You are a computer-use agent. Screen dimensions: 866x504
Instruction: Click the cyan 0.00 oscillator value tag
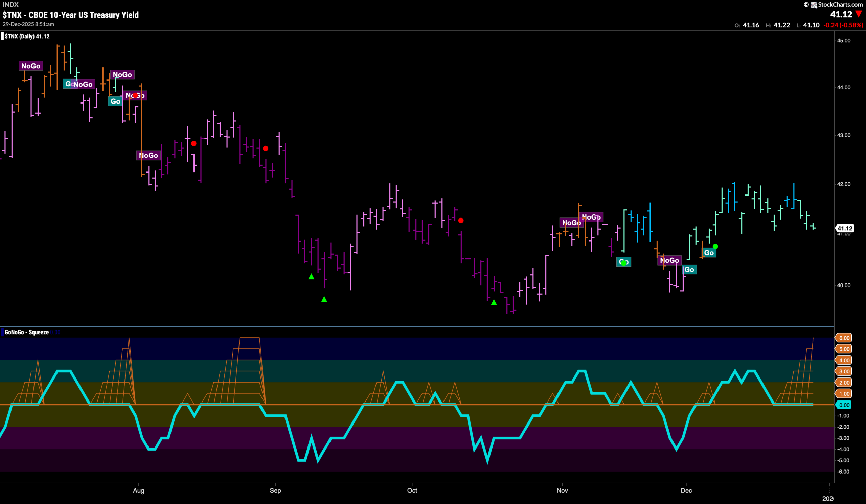click(844, 405)
